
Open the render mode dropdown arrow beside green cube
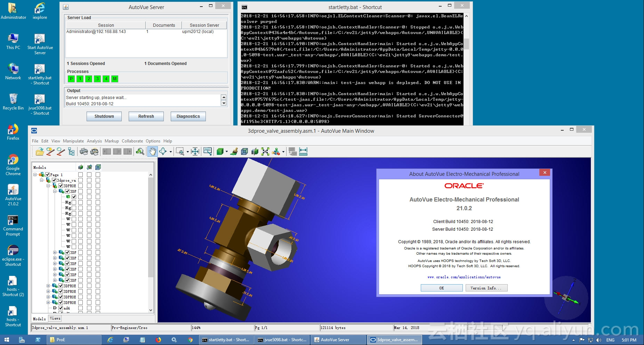[x=227, y=152]
